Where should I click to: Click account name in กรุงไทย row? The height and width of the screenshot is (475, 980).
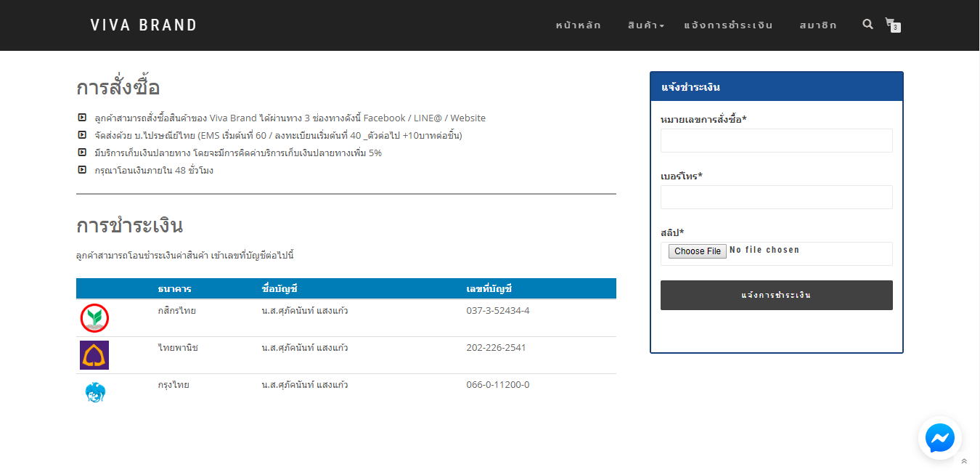click(305, 385)
